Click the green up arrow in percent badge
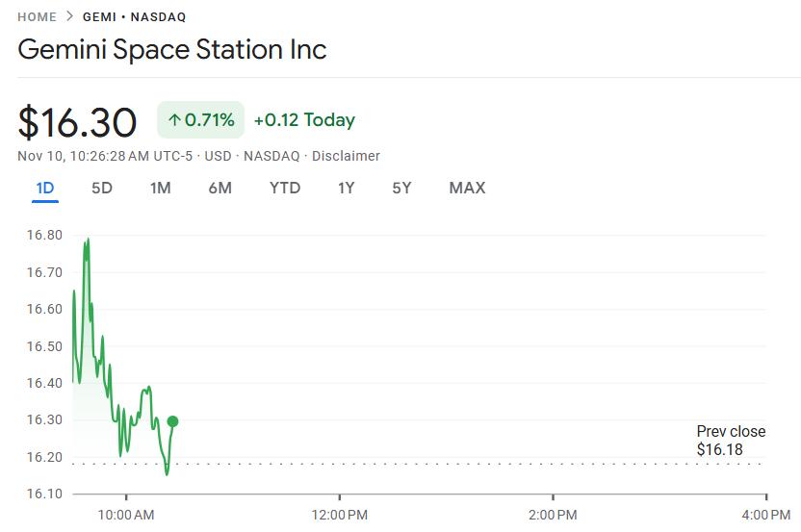This screenshot has height=532, width=801. pos(174,120)
